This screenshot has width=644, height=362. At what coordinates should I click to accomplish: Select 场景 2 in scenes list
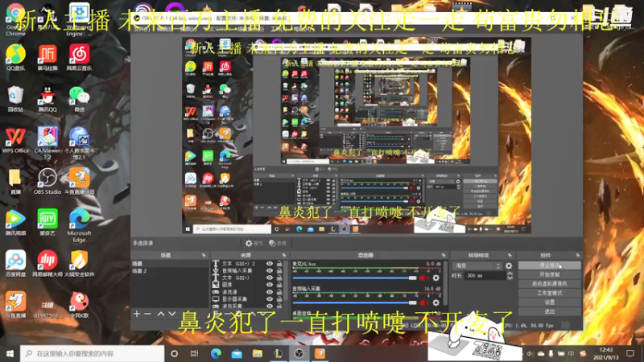pyautogui.click(x=170, y=271)
